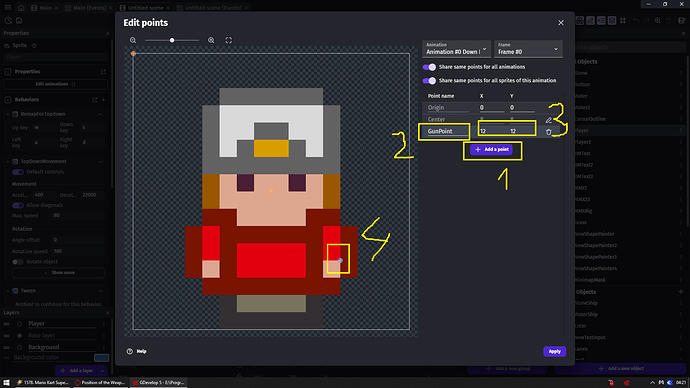Open the Frame #0 dropdown
The image size is (690, 388).
(528, 49)
